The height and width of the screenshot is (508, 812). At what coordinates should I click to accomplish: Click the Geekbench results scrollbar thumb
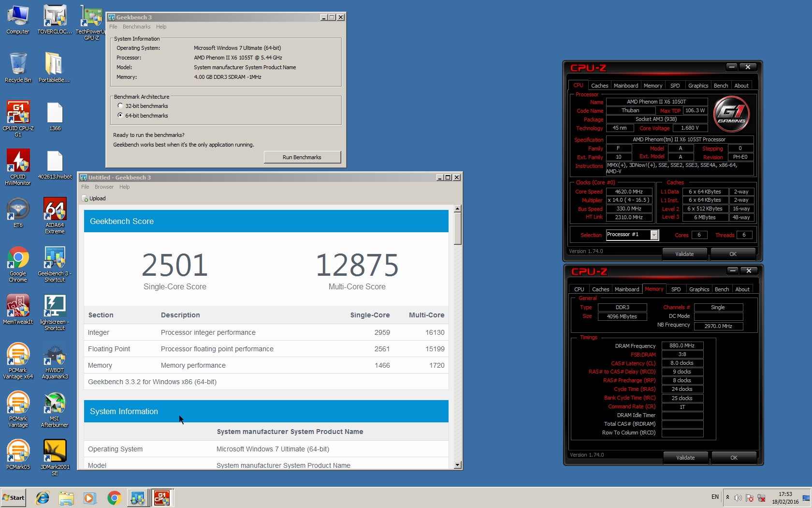click(458, 228)
